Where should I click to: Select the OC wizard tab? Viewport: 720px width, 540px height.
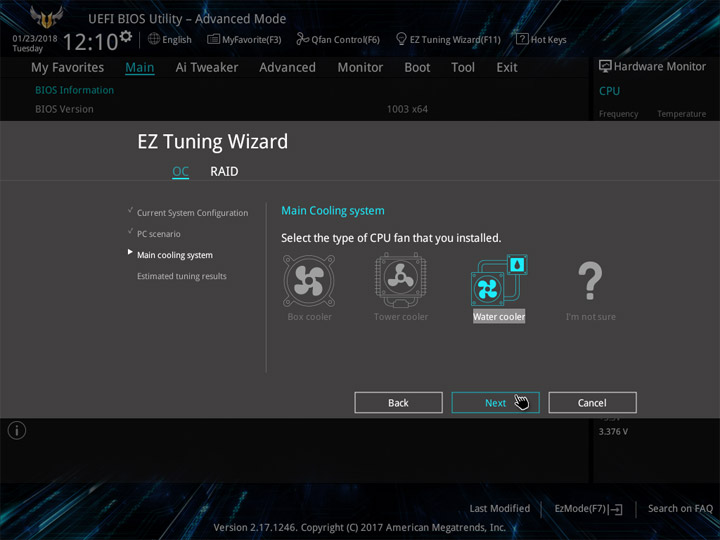(180, 171)
